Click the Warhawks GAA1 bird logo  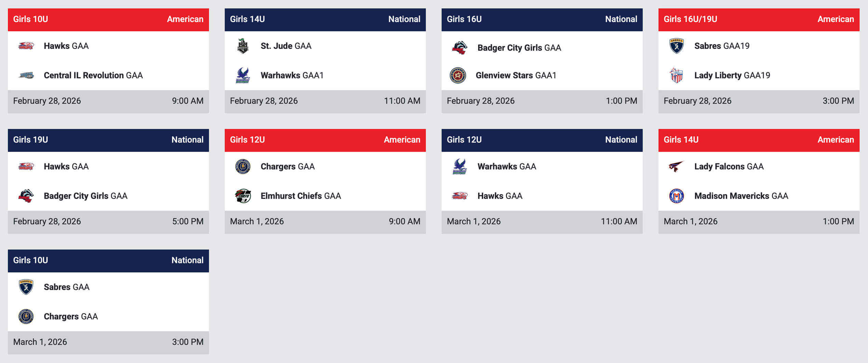[x=243, y=75]
